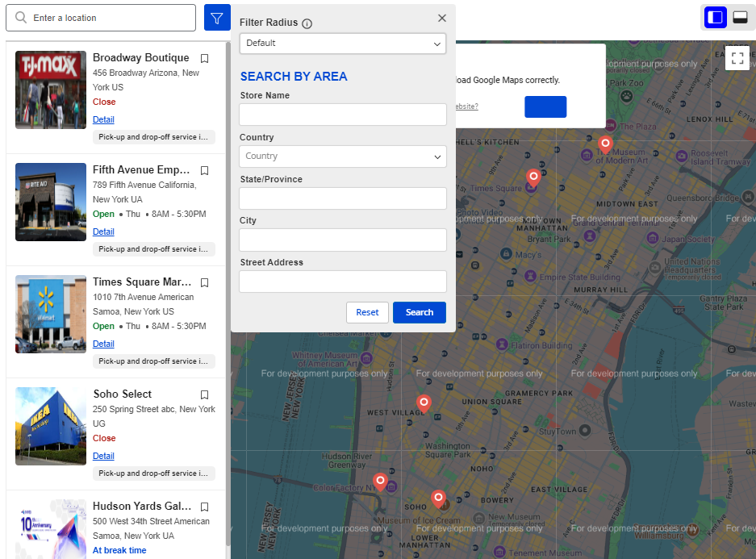Open the Filter Radius dropdown
756x559 pixels.
342,44
